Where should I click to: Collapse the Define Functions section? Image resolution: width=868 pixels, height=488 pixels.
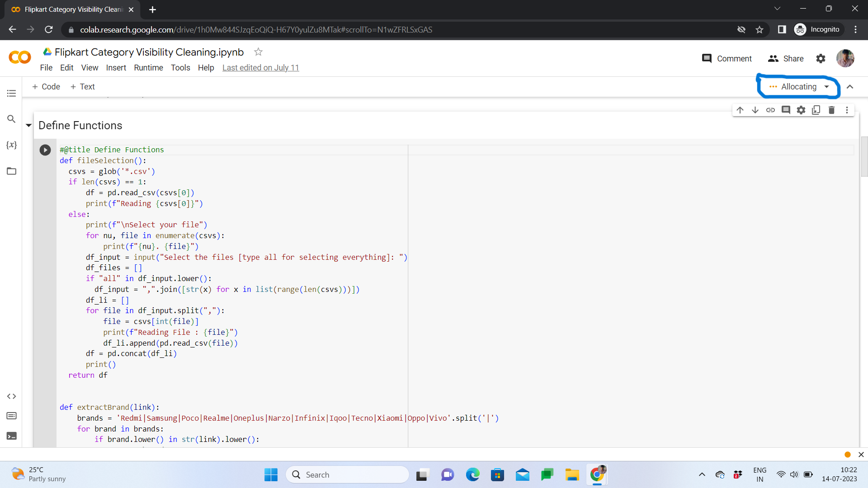click(28, 125)
